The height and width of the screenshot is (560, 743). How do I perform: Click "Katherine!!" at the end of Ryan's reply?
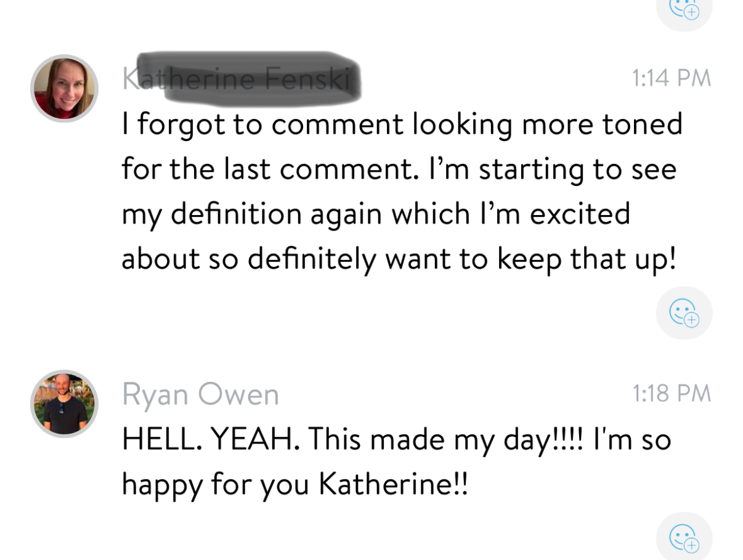click(x=393, y=484)
